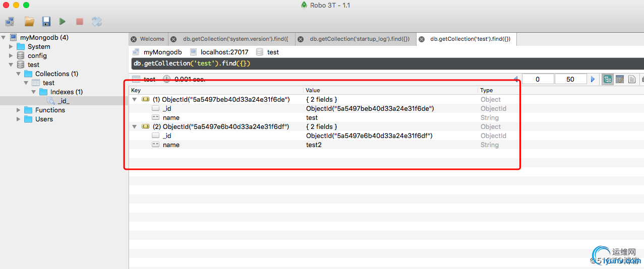644x269 pixels.
Task: Click the table icon in the result header
Action: 136,79
